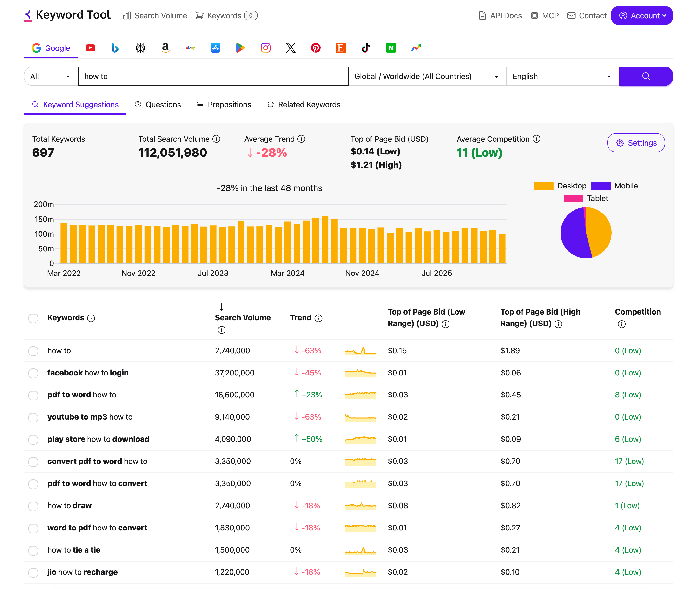Select the "how to" keyword row checkbox

point(33,351)
